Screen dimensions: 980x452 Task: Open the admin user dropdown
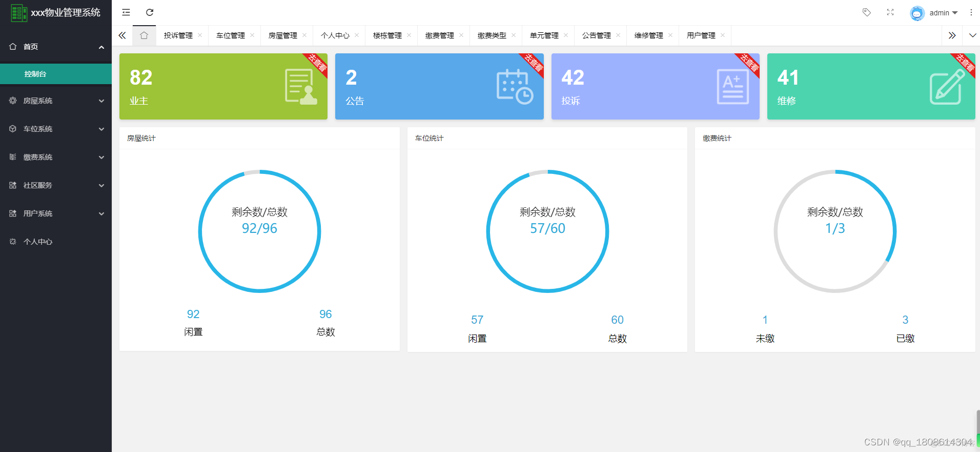click(x=944, y=13)
